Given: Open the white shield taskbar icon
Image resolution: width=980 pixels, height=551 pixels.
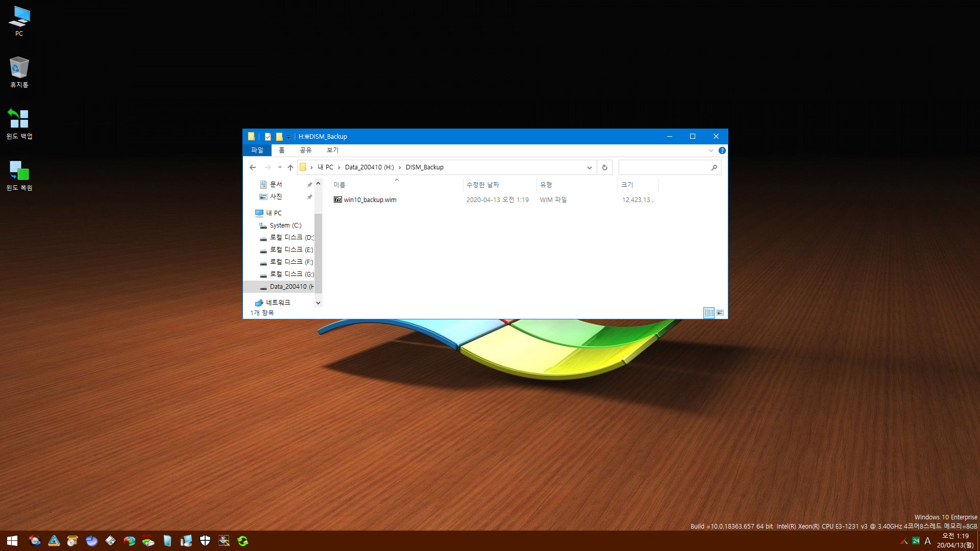Looking at the screenshot, I should click(205, 541).
